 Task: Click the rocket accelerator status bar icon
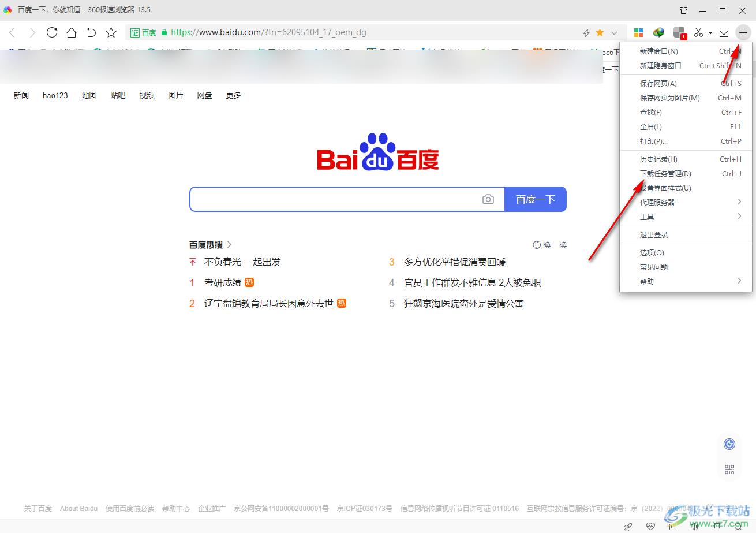pyautogui.click(x=628, y=526)
